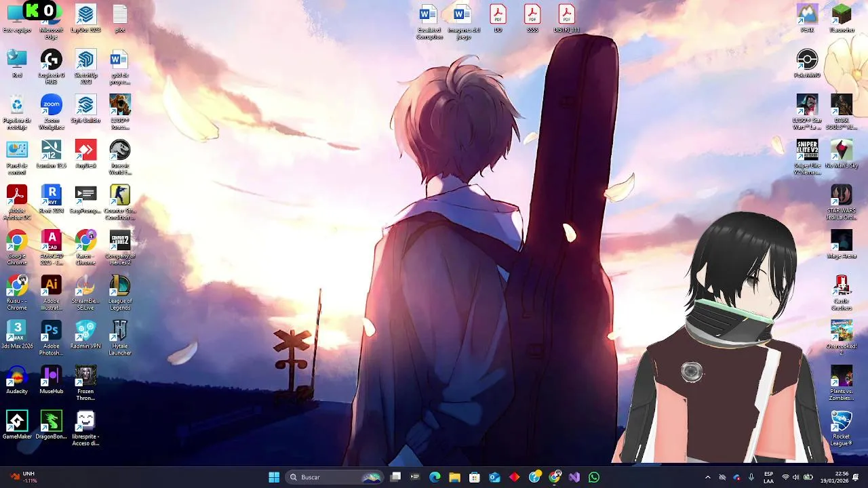Screen dimensions: 868x488
Task: Select the AutoCAD 2025 desktop shortcut
Action: click(x=51, y=247)
